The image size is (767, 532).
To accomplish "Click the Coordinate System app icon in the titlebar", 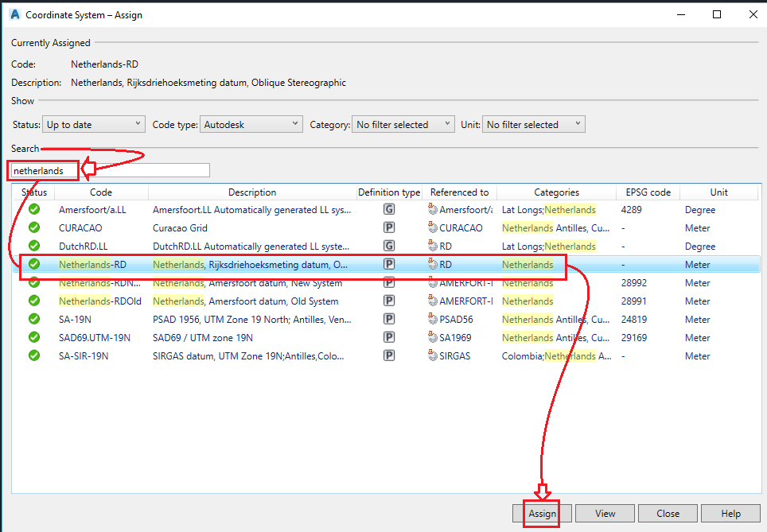I will (14, 14).
